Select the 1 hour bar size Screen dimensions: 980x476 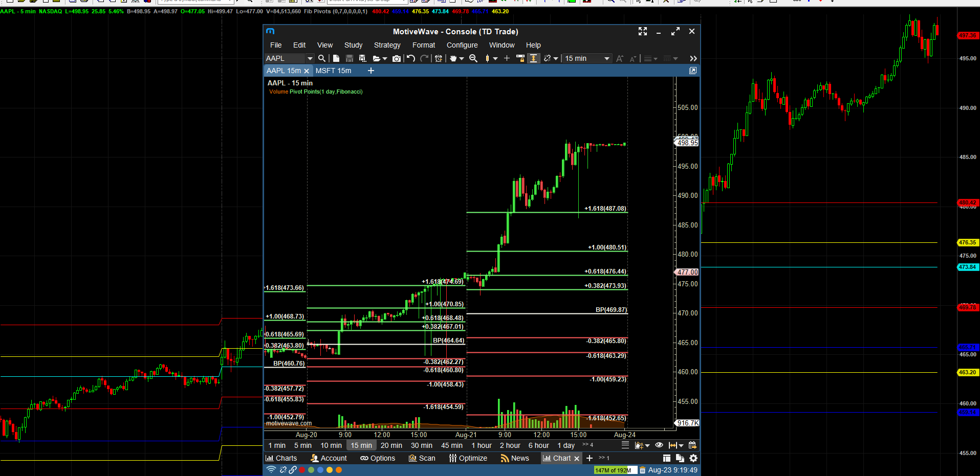coord(482,445)
